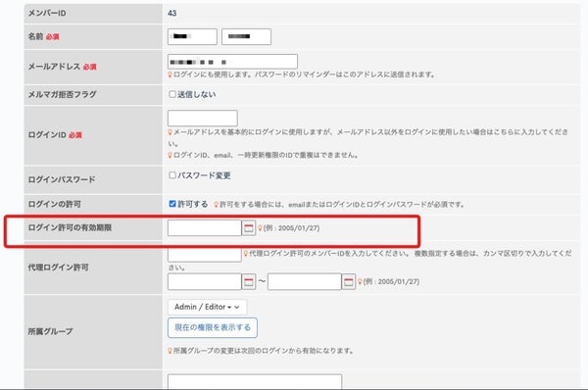Click the ログインの許可 label
Viewport: 588px width, 390px height.
[x=54, y=204]
